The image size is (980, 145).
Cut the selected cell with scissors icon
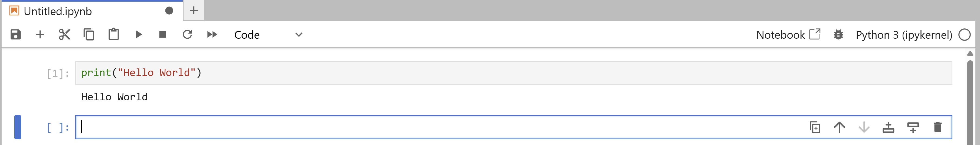65,35
